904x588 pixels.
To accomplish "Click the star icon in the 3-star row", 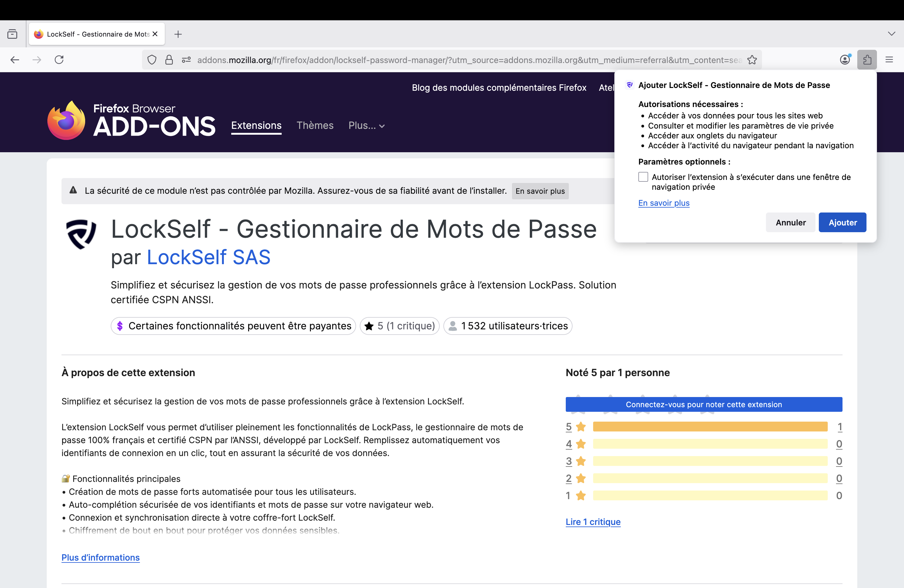I will (x=581, y=461).
